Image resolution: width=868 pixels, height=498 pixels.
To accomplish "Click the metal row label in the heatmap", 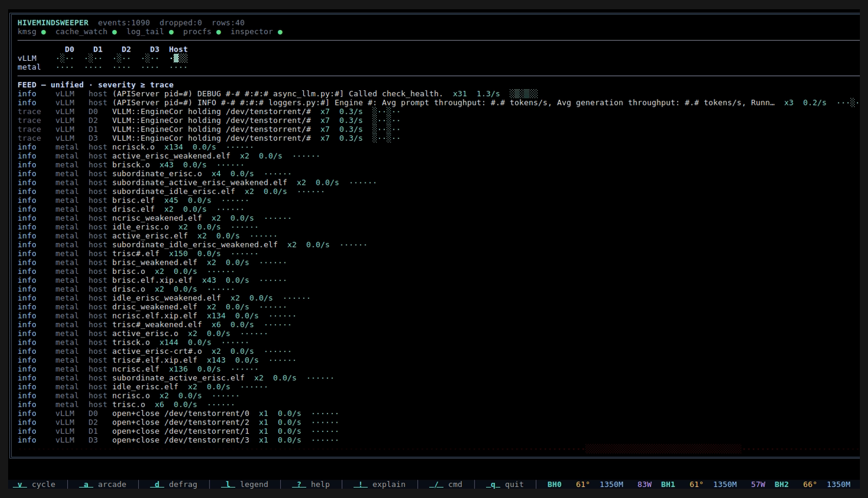I will click(30, 67).
